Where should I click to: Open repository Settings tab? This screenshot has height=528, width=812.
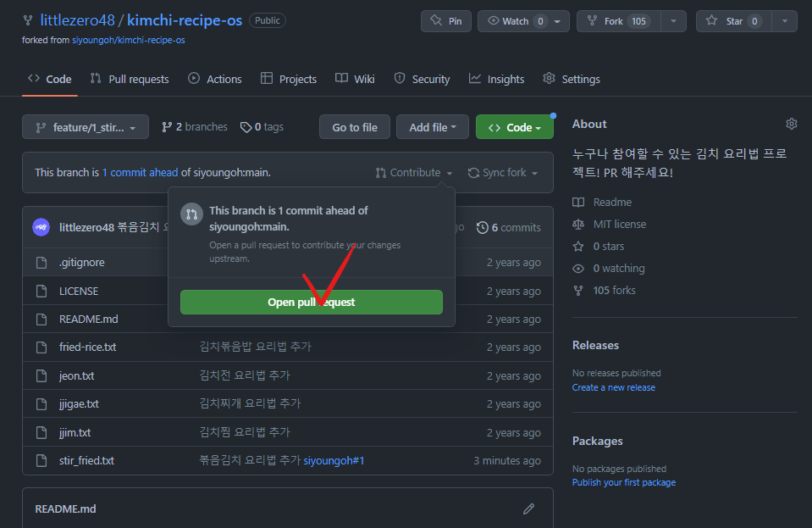(x=572, y=80)
